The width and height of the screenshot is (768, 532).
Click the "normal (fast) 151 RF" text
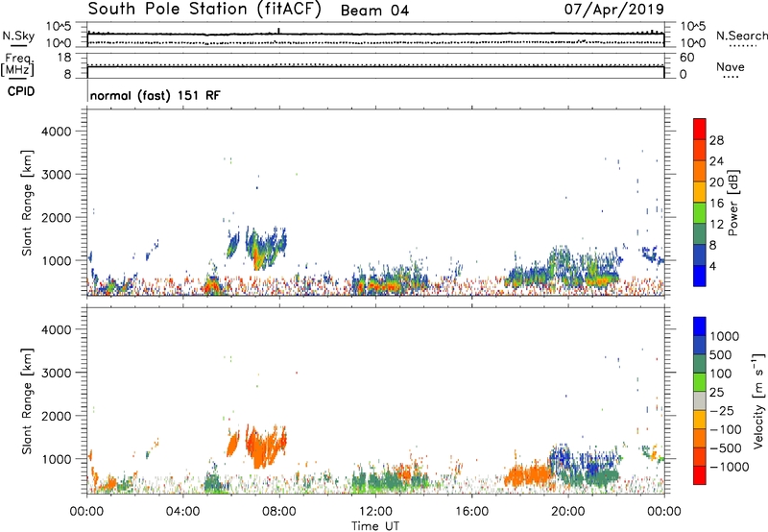point(156,95)
